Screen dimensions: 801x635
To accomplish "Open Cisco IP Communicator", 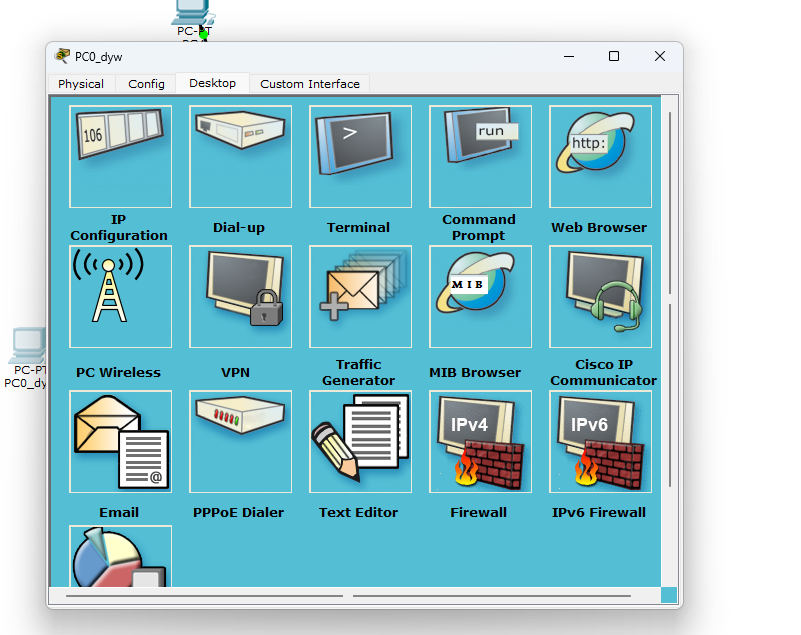I will pos(601,296).
